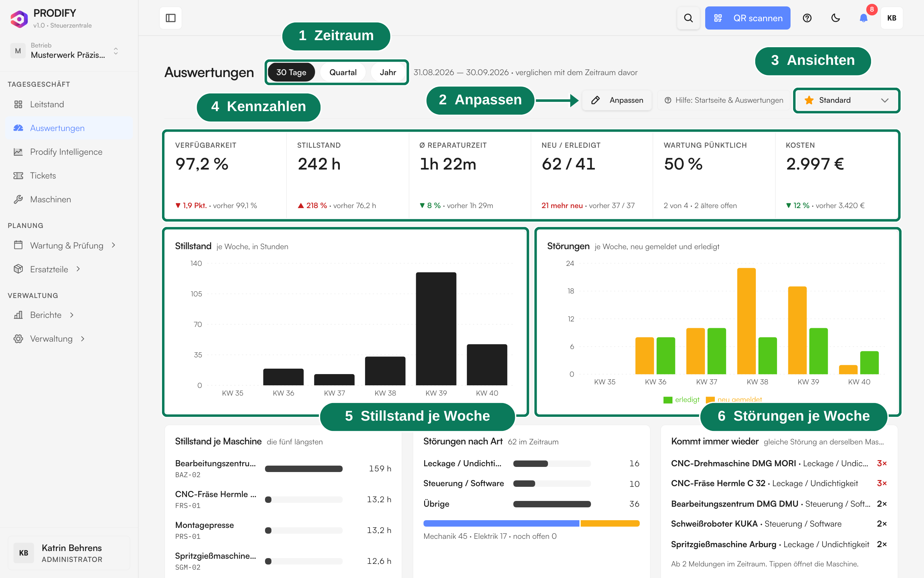Expand the Berichte chevron
This screenshot has width=924, height=578.
click(x=72, y=315)
